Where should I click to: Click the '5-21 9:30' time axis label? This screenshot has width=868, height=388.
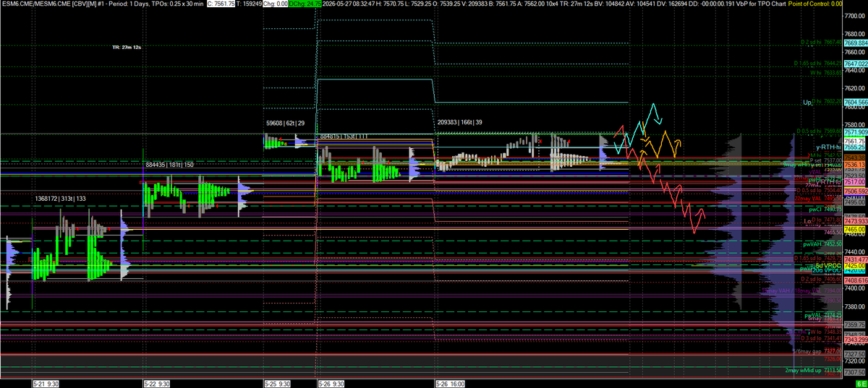click(46, 384)
